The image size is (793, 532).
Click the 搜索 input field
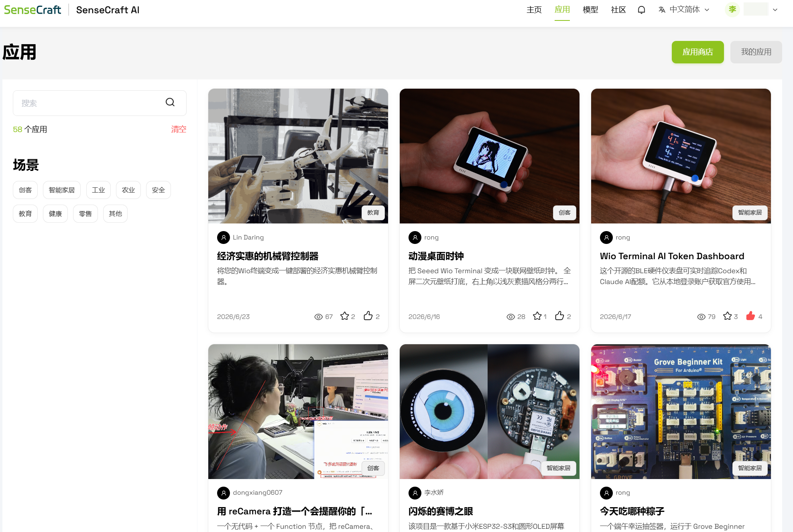pos(100,103)
